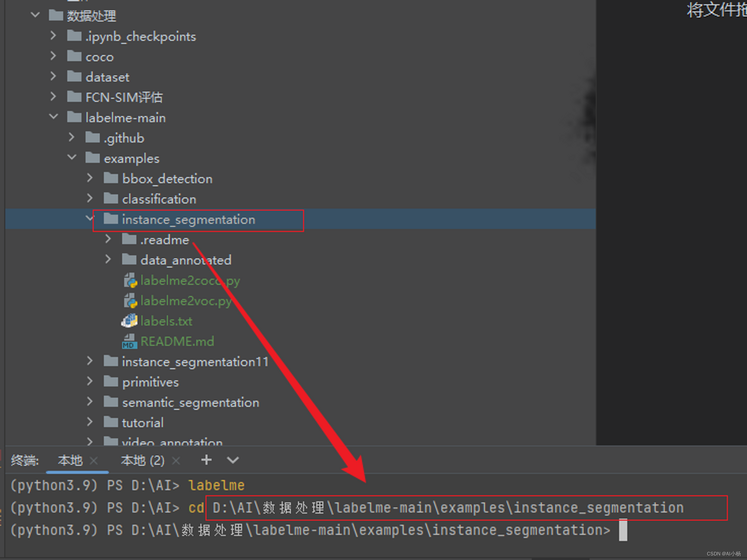Click the cd command path text
747x560 pixels.
tap(448, 508)
